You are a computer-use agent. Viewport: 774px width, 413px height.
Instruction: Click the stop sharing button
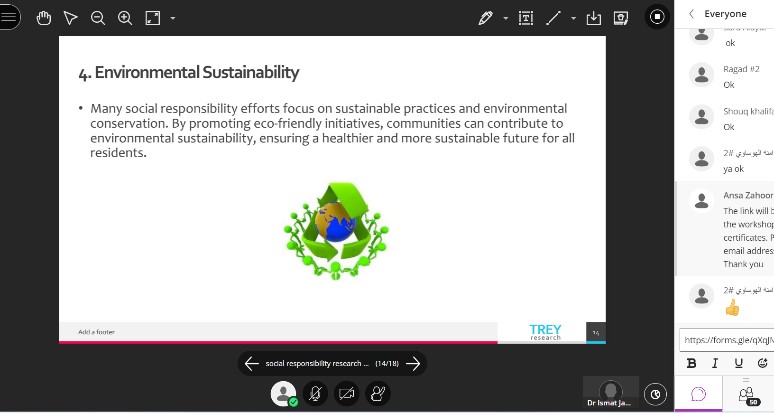(657, 16)
